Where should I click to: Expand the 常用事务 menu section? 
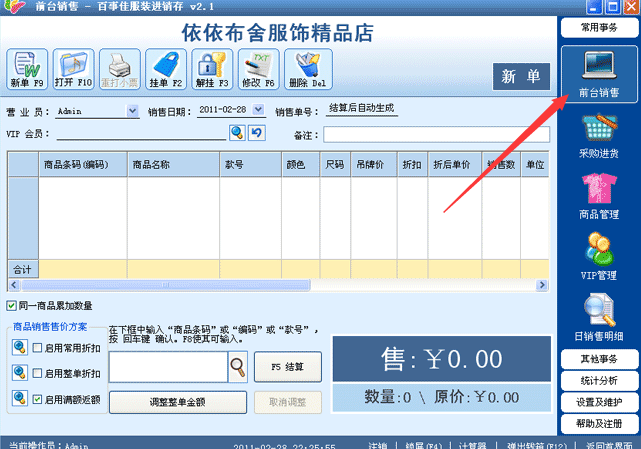click(x=599, y=27)
